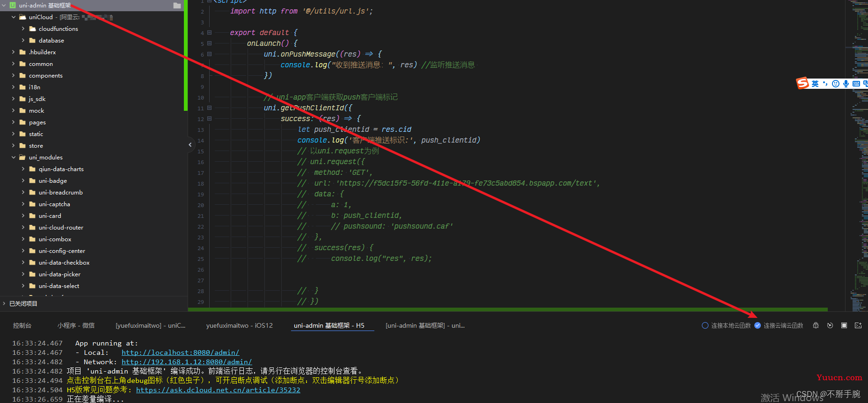Image resolution: width=868 pixels, height=403 pixels.
Task: Activate voice input microphone icon
Action: click(846, 84)
